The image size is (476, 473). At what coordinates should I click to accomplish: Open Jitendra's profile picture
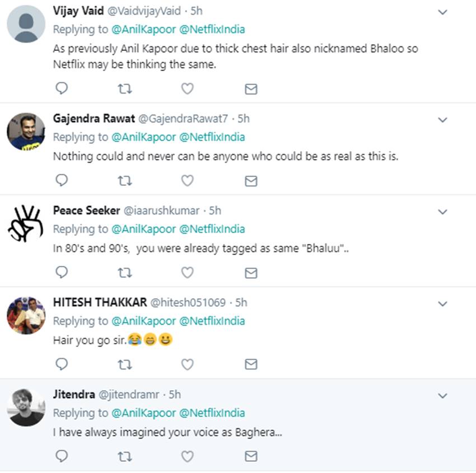[x=26, y=408]
